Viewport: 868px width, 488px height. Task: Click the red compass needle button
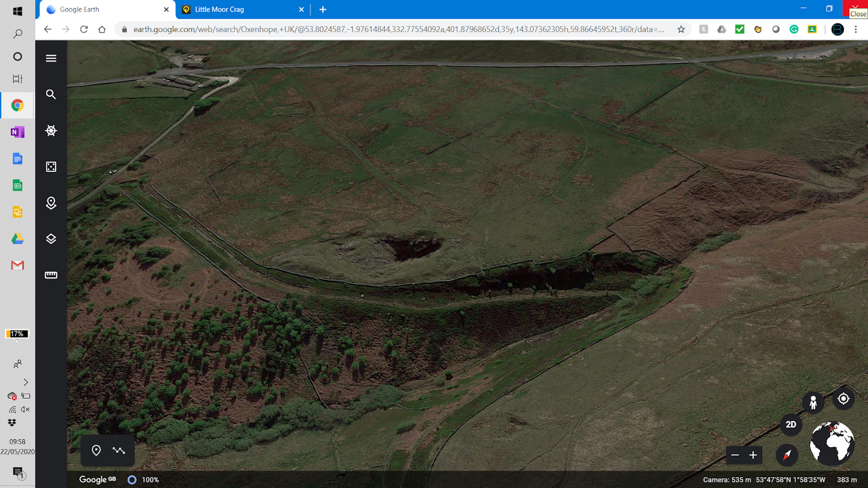click(787, 455)
